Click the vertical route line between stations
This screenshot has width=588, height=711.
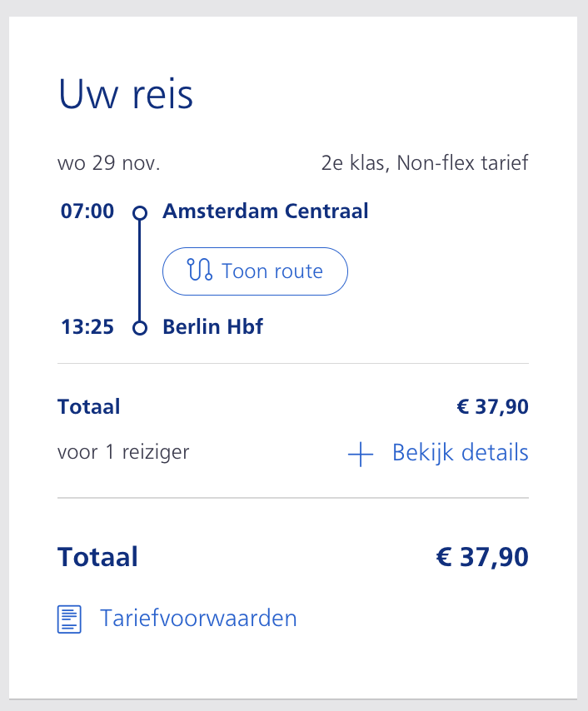pyautogui.click(x=139, y=271)
